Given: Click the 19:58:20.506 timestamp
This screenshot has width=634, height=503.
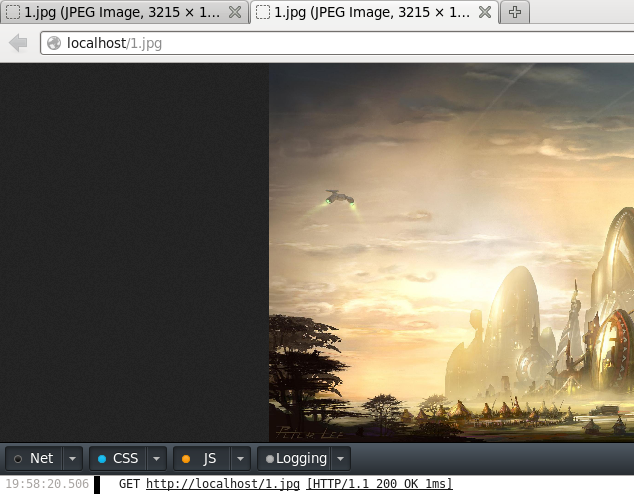Looking at the screenshot, I should 47,484.
